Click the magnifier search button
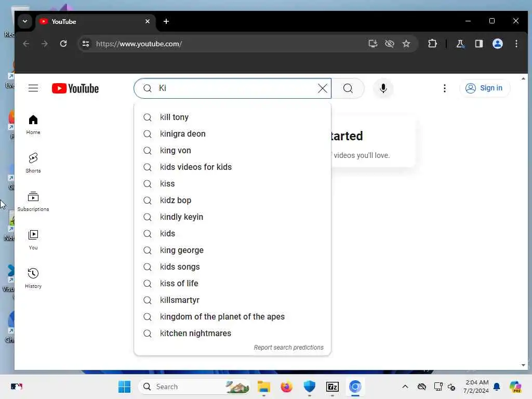The height and width of the screenshot is (399, 532). (x=348, y=88)
